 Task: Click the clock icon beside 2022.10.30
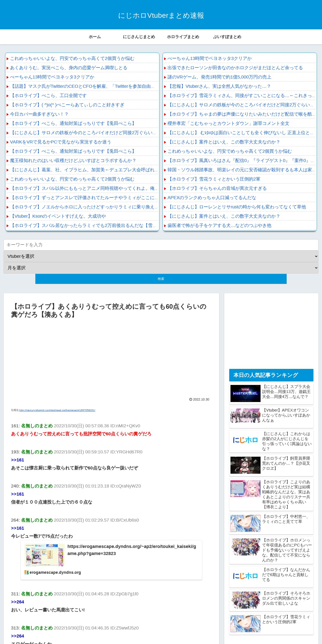coord(191,399)
